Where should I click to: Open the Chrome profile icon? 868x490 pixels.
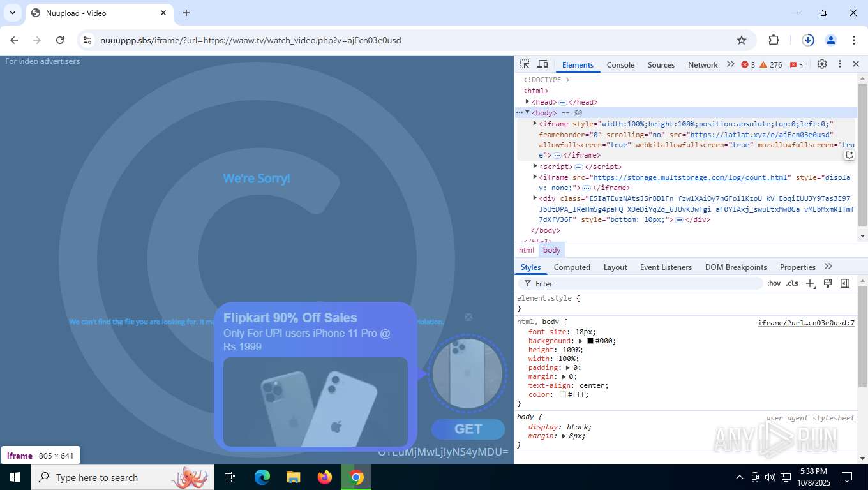(x=831, y=40)
